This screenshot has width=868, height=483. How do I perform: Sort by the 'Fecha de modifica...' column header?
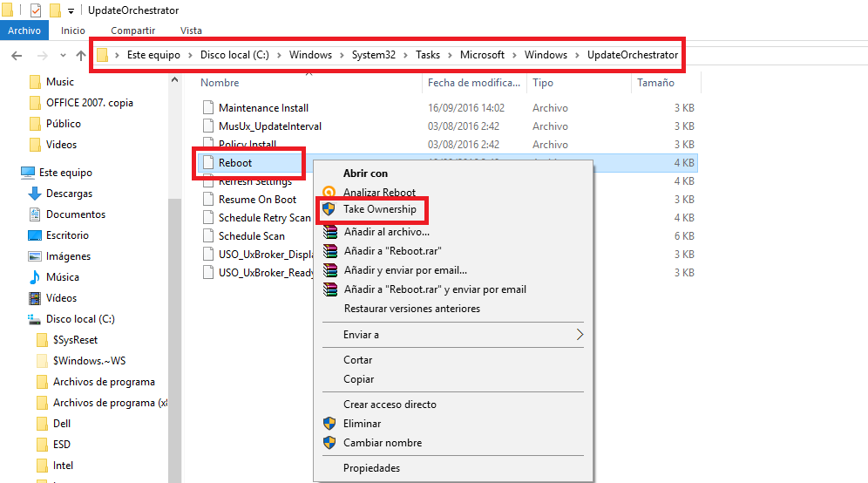point(474,83)
